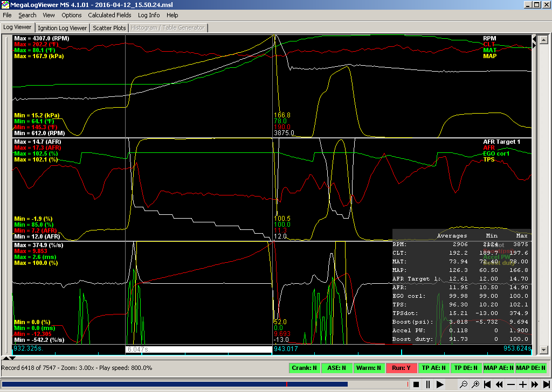Screen dimensions: 552x392
Task: Jump to the end of the log
Action: click(546, 384)
